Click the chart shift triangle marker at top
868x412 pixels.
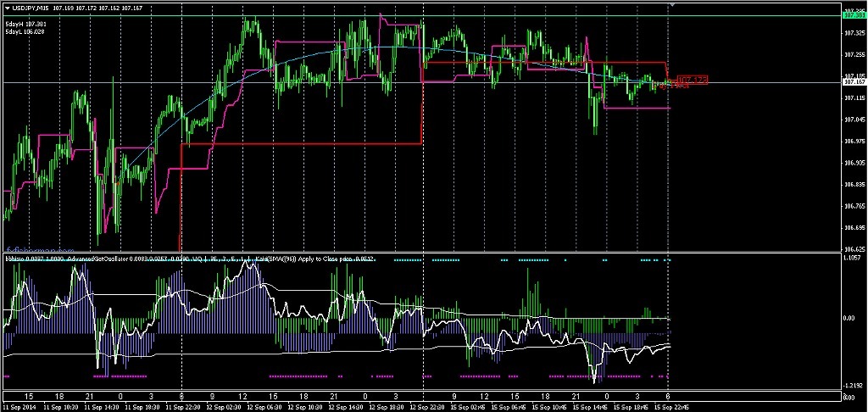(x=673, y=6)
